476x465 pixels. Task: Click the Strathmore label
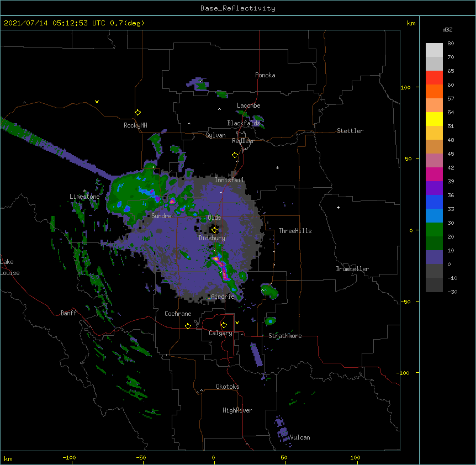click(285, 336)
